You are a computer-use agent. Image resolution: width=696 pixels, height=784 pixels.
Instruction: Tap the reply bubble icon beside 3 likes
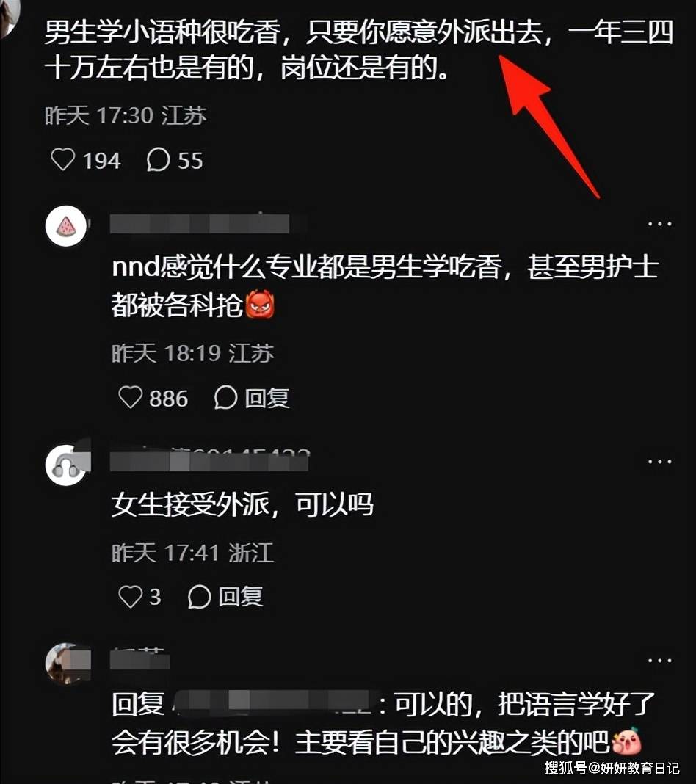[199, 597]
